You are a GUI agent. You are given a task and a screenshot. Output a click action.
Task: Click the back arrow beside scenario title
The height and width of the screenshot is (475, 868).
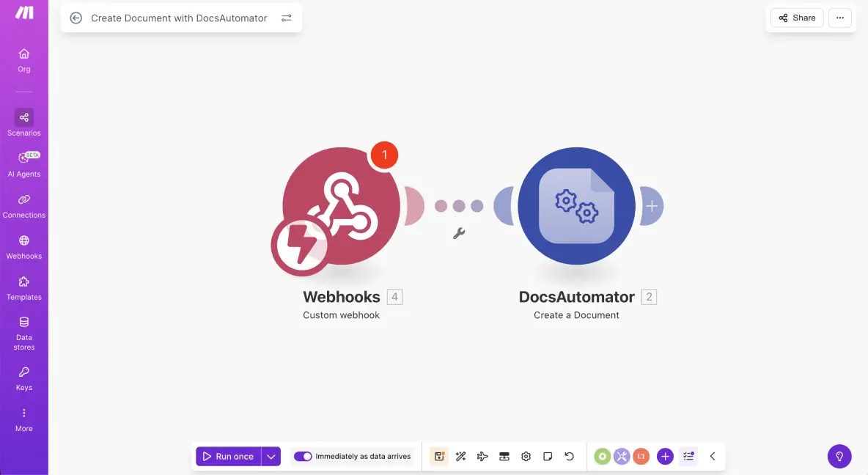point(76,18)
